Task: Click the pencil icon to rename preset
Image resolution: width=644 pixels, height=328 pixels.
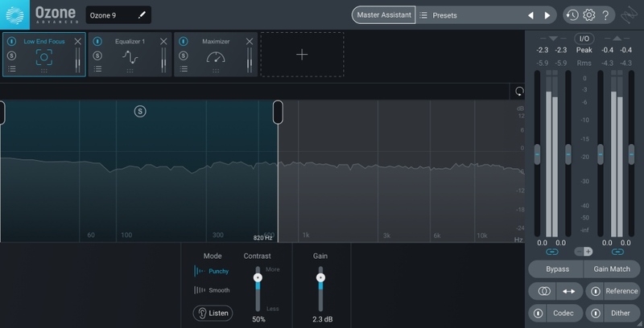Action: pos(142,15)
